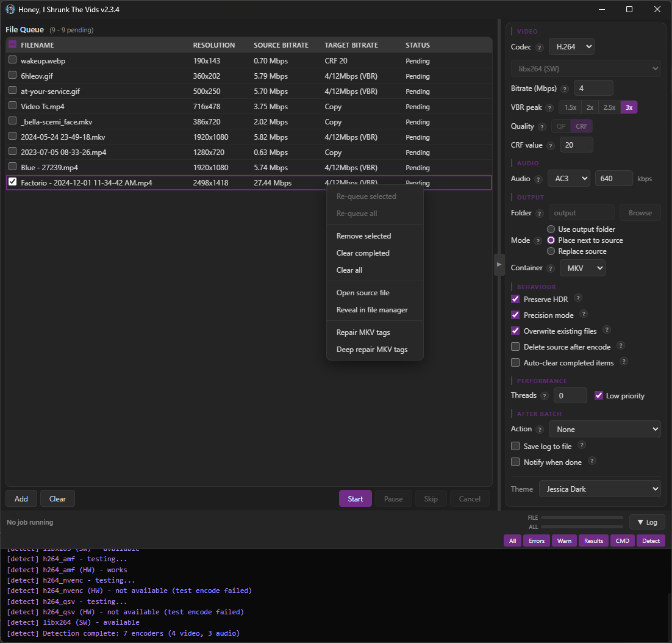Click help icon beside Preserve HDR
This screenshot has width=672, height=643.
pyautogui.click(x=578, y=298)
